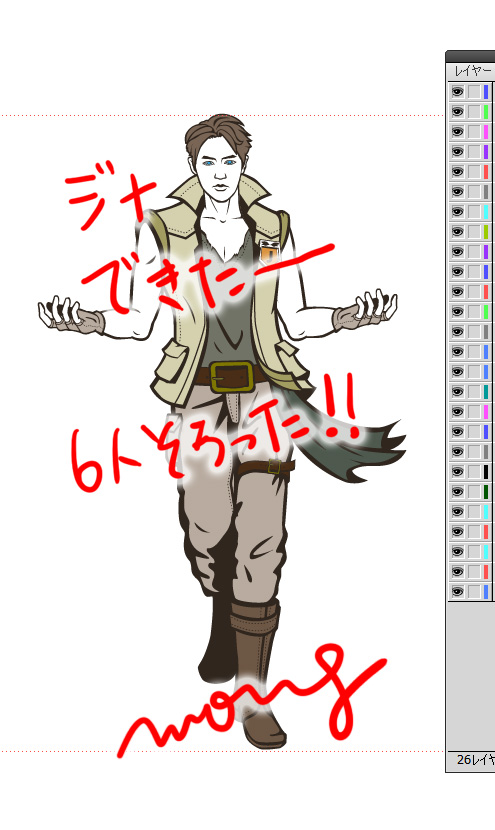Toggle eye of fourth layer from top (purple)
495x830 pixels.
pos(458,152)
